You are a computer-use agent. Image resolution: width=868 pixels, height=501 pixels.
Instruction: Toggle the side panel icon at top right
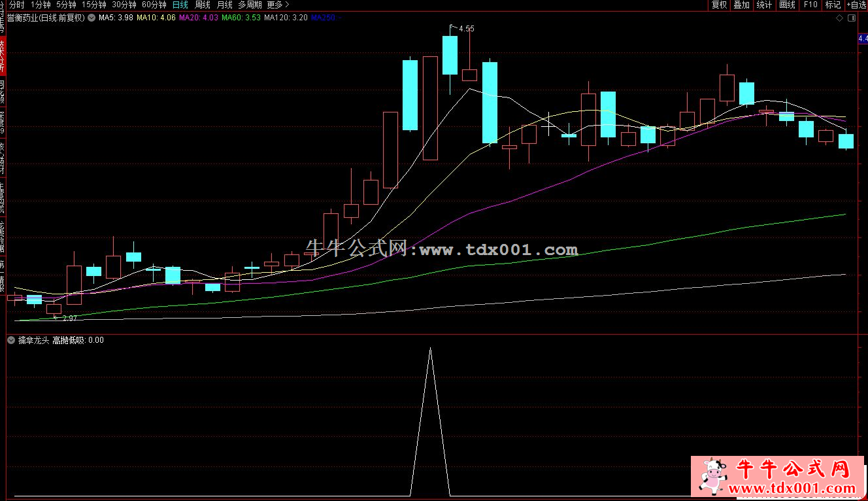click(851, 18)
